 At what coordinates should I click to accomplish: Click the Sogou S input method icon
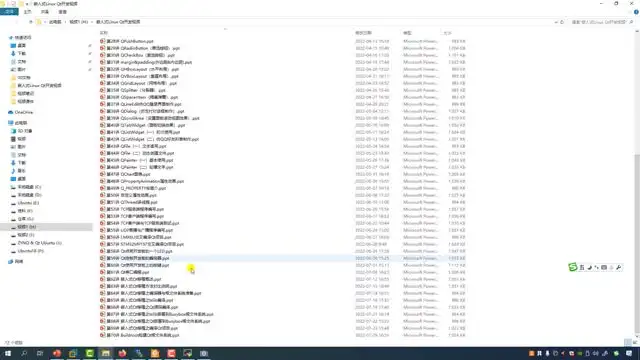tap(573, 267)
